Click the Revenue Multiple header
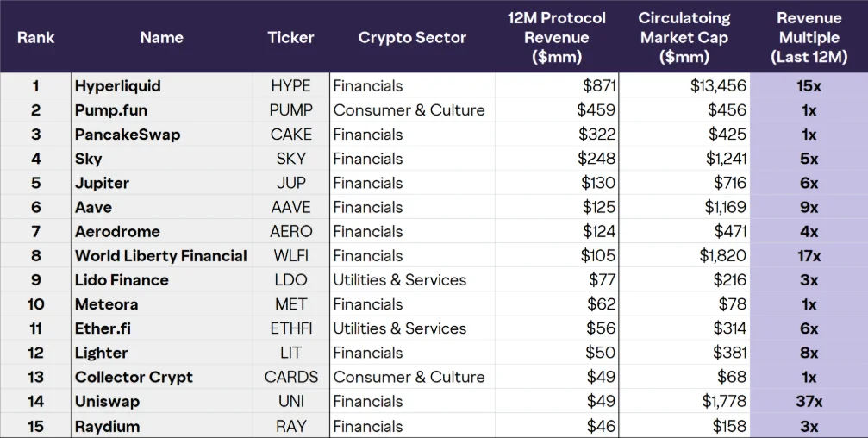868x438 pixels. click(809, 38)
